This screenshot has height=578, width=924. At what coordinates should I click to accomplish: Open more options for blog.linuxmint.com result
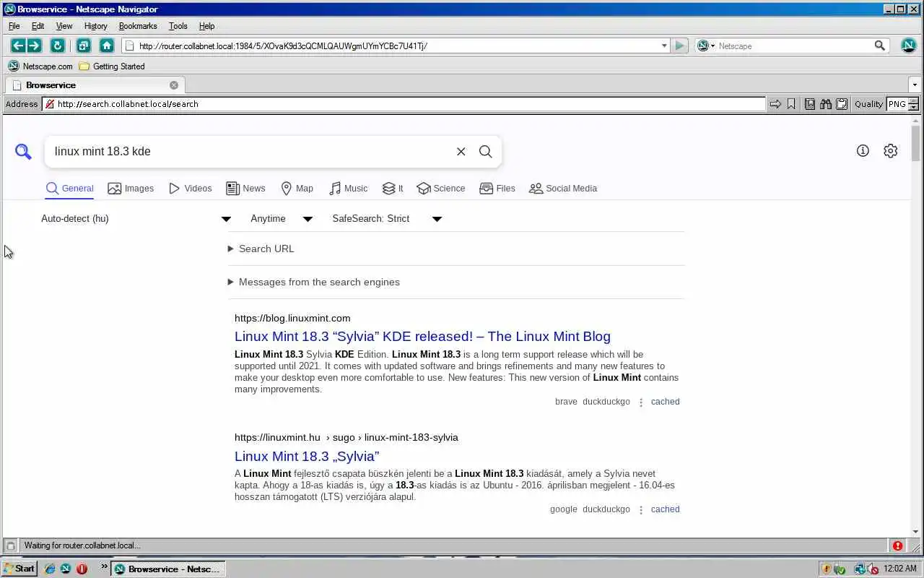click(x=640, y=402)
